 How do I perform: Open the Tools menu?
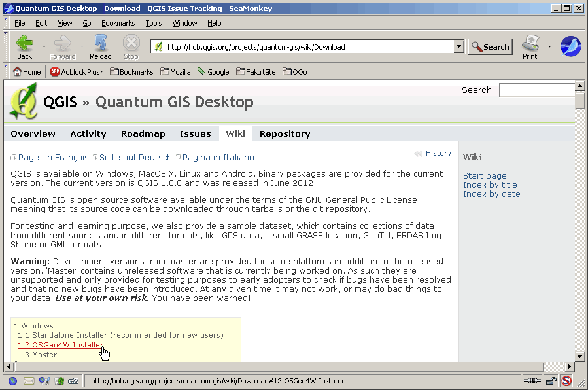click(x=154, y=24)
